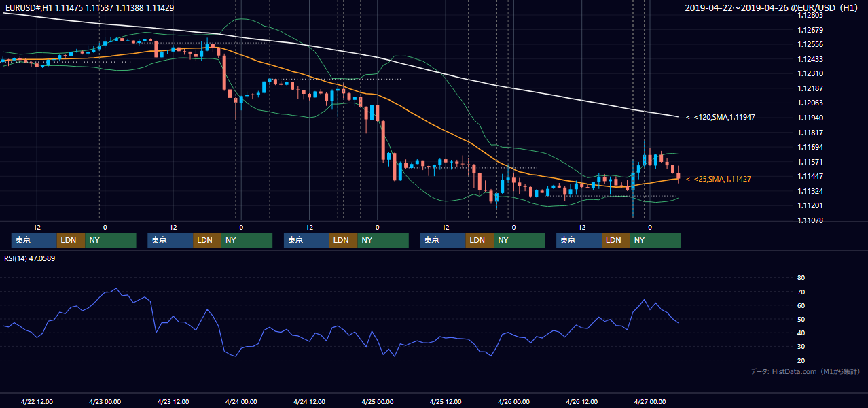Click price axis value 1.11324
This screenshot has height=408, width=868.
811,191
